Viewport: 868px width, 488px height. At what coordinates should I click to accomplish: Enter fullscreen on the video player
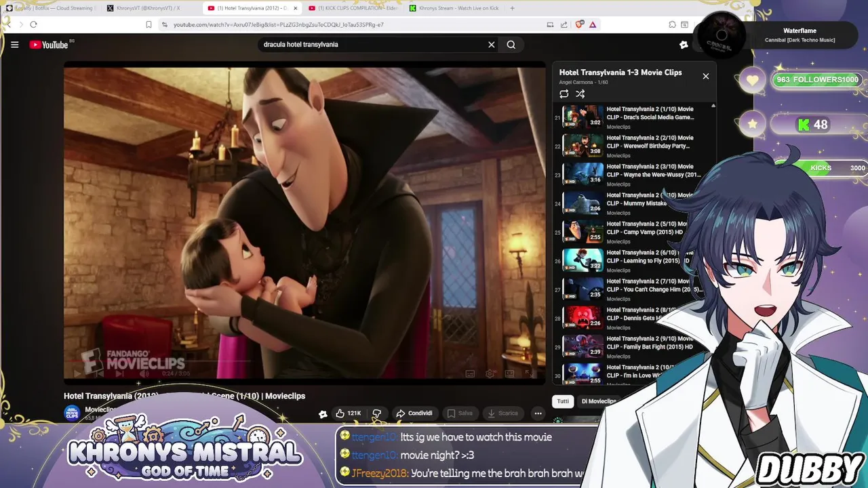(x=529, y=373)
